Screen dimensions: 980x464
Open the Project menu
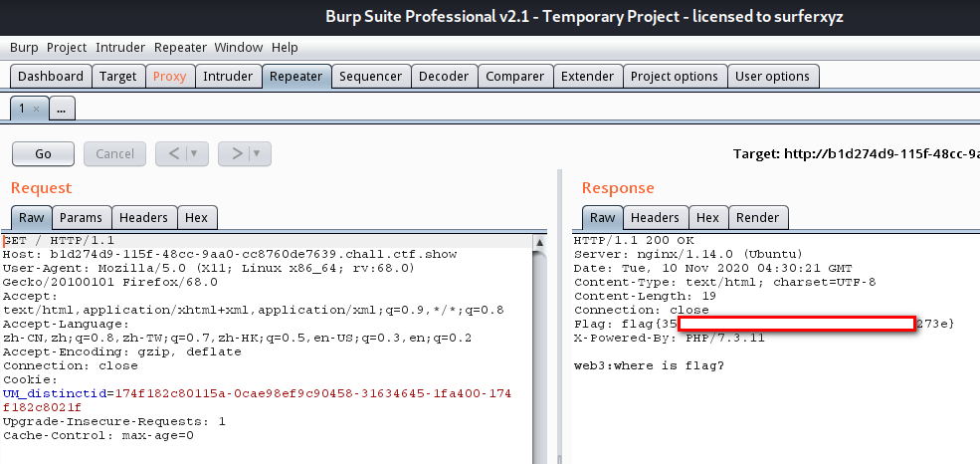click(x=67, y=48)
